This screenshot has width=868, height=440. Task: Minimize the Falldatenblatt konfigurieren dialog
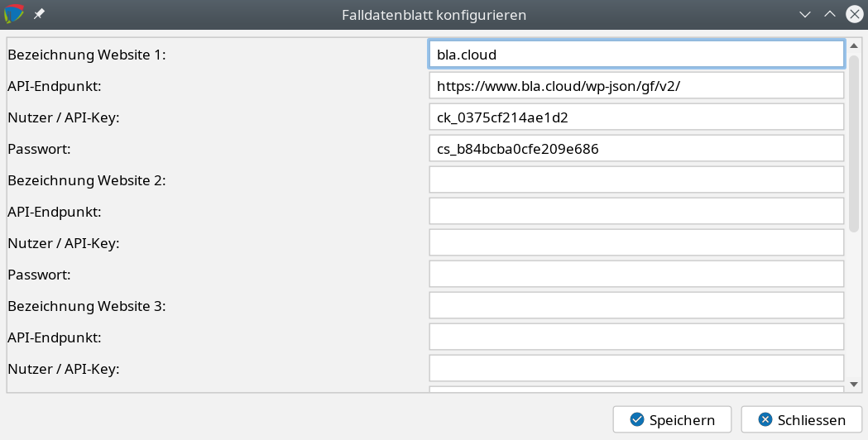click(804, 14)
